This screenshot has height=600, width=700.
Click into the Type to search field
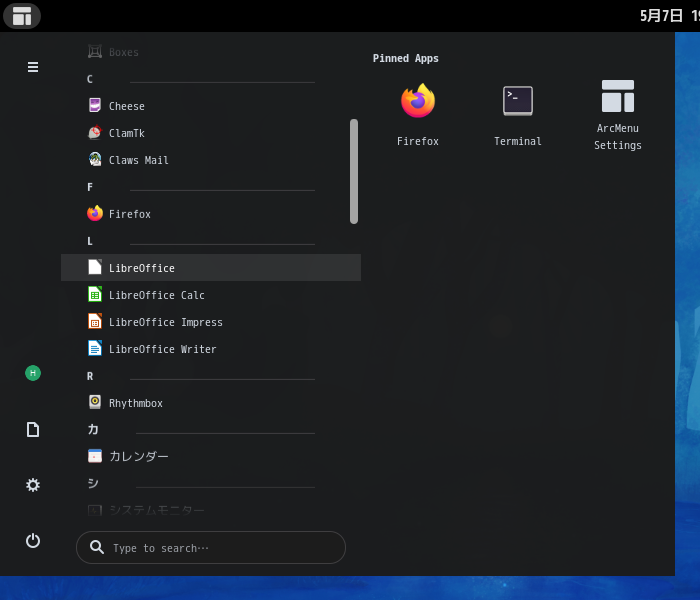(x=211, y=547)
